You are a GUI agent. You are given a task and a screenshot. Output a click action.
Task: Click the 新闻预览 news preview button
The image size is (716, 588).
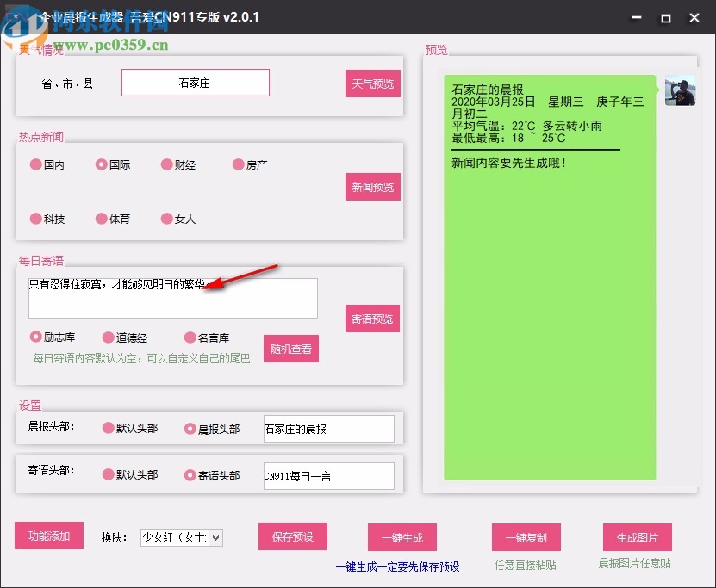pyautogui.click(x=372, y=187)
